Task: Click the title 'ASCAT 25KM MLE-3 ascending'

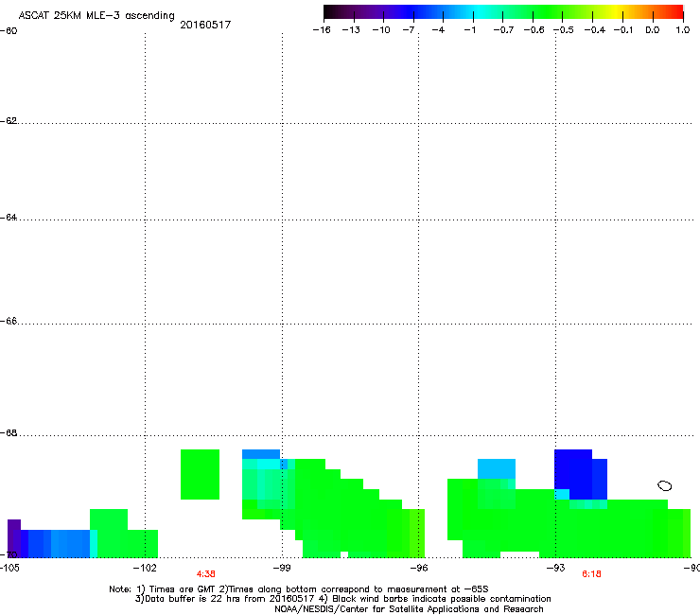Action: 96,16
